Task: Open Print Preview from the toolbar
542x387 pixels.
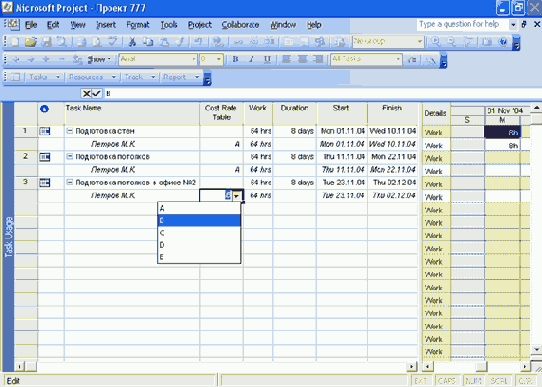Action: click(x=97, y=42)
